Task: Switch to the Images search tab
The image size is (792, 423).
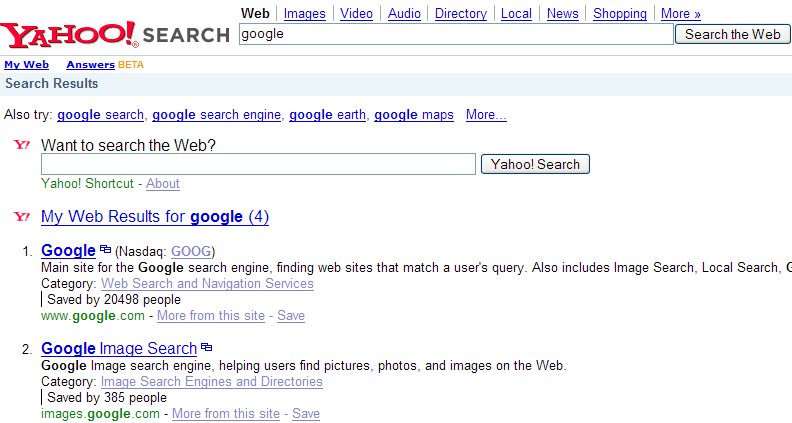Action: [x=304, y=14]
